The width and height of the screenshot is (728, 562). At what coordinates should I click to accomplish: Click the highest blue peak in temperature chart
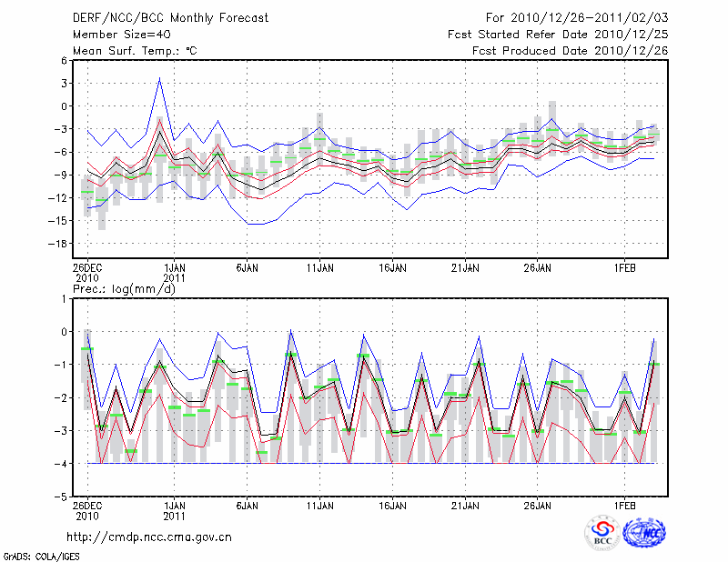pos(160,78)
